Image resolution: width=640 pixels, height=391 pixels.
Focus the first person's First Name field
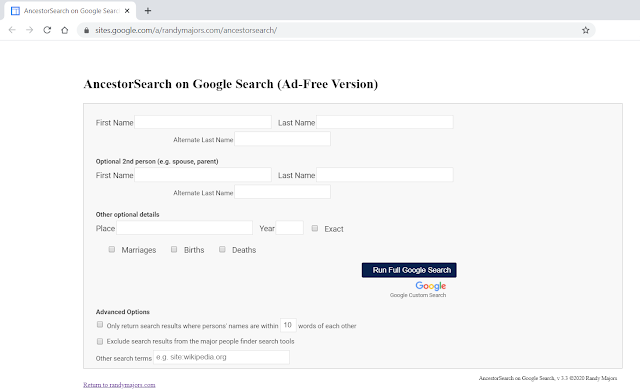coord(203,122)
